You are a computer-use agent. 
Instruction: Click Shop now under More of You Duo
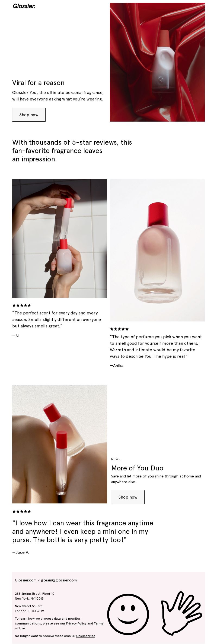pos(128,497)
